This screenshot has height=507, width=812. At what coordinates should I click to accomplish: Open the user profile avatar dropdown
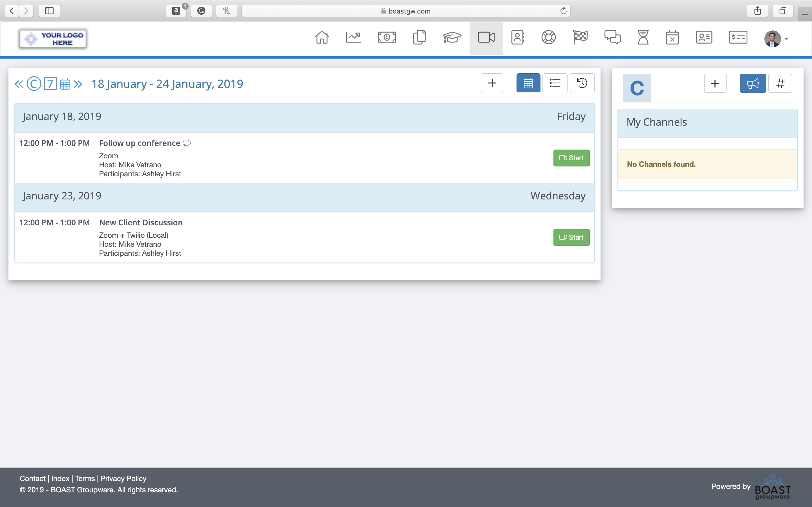pos(776,39)
